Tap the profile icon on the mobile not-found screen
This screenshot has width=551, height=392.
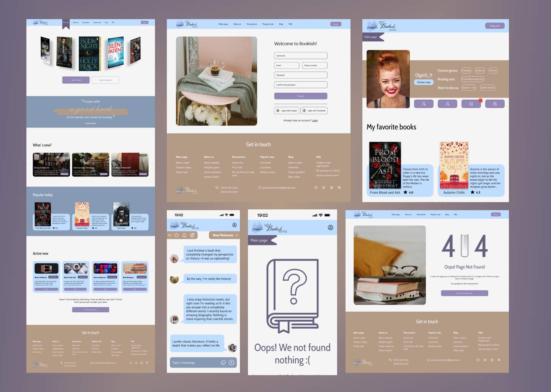(330, 227)
